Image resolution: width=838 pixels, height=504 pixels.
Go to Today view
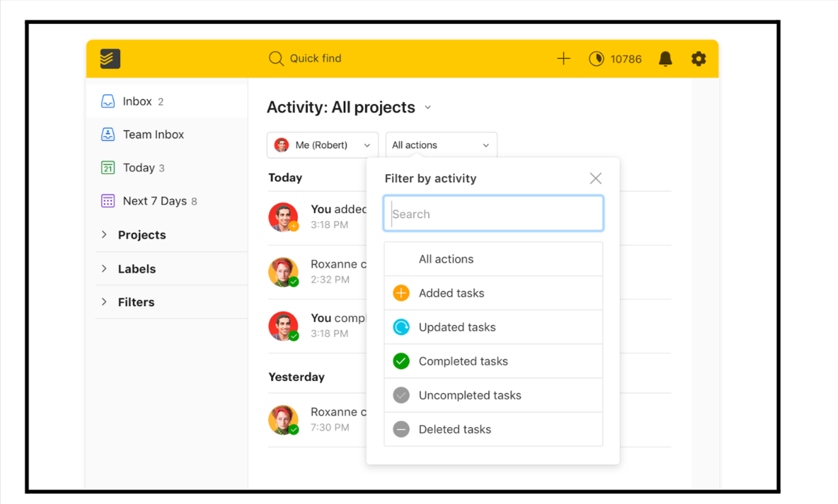tap(138, 168)
